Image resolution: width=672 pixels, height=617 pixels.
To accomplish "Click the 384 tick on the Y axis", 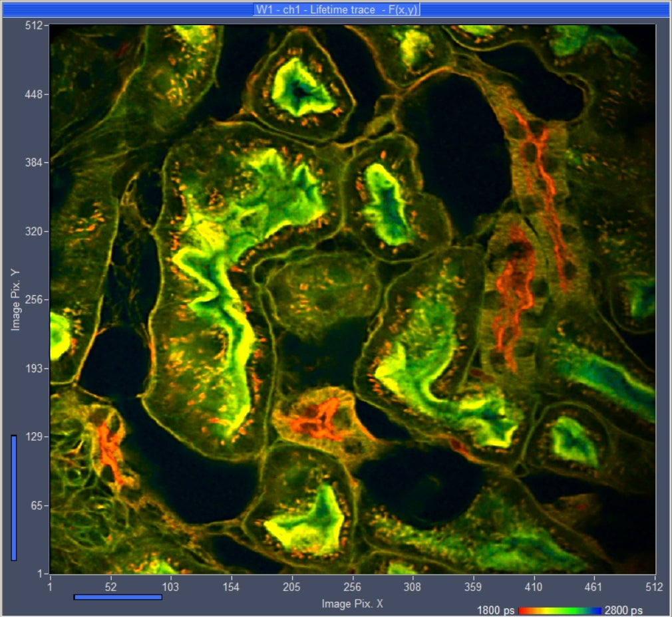I will point(34,163).
